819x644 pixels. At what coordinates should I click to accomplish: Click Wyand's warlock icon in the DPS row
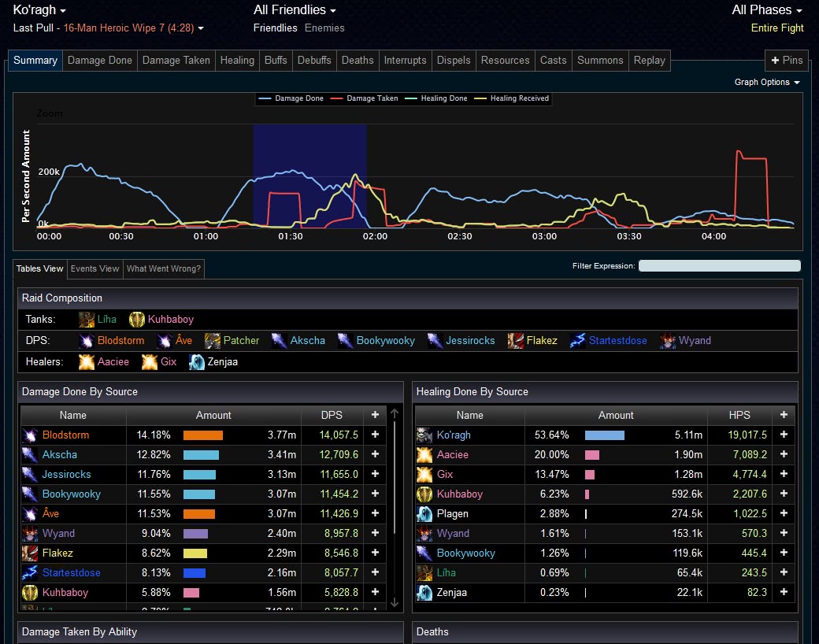(x=668, y=341)
